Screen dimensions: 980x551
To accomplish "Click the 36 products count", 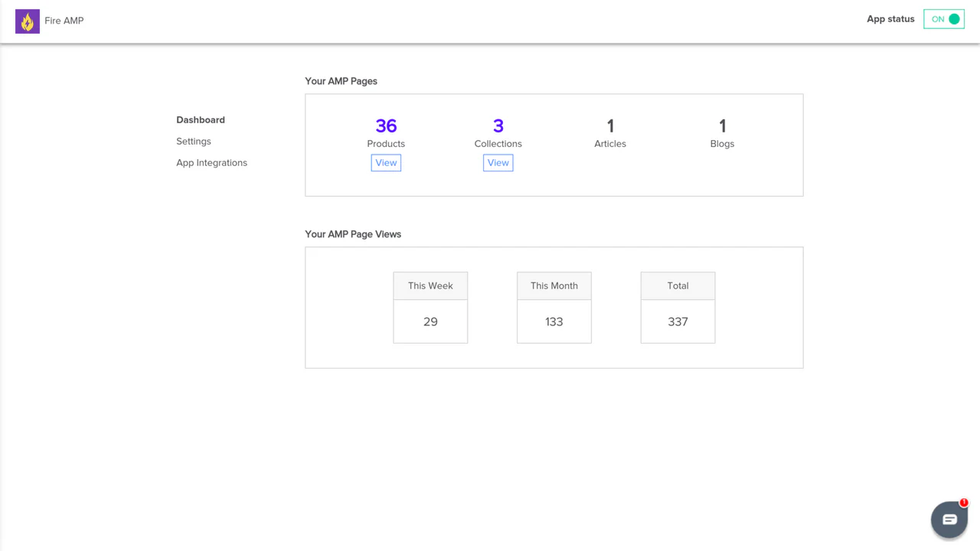I will (386, 126).
